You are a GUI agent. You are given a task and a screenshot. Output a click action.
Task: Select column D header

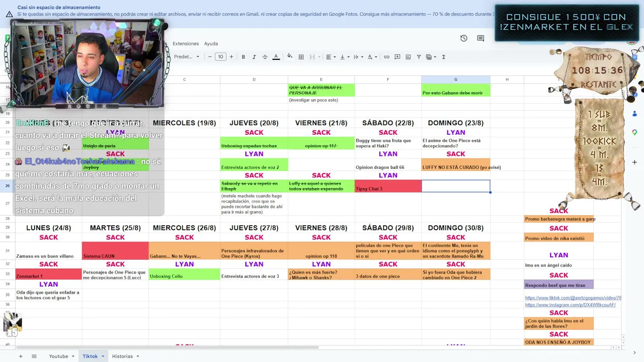[254, 79]
